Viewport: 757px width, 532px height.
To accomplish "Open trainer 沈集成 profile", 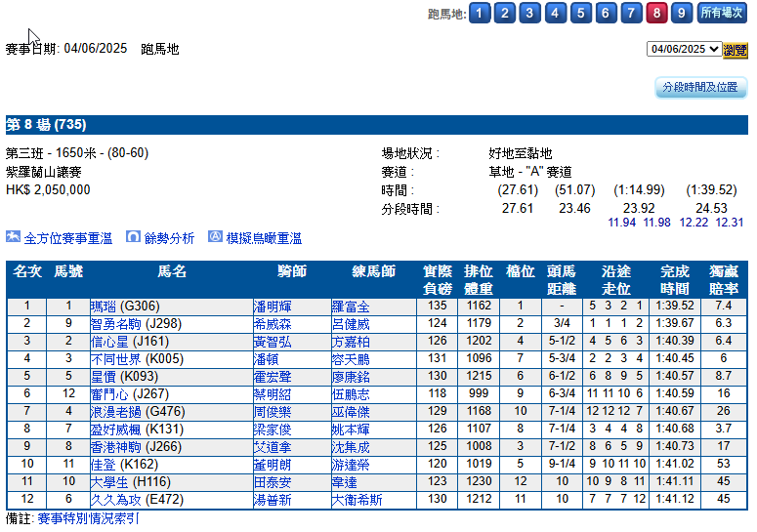I will [351, 447].
